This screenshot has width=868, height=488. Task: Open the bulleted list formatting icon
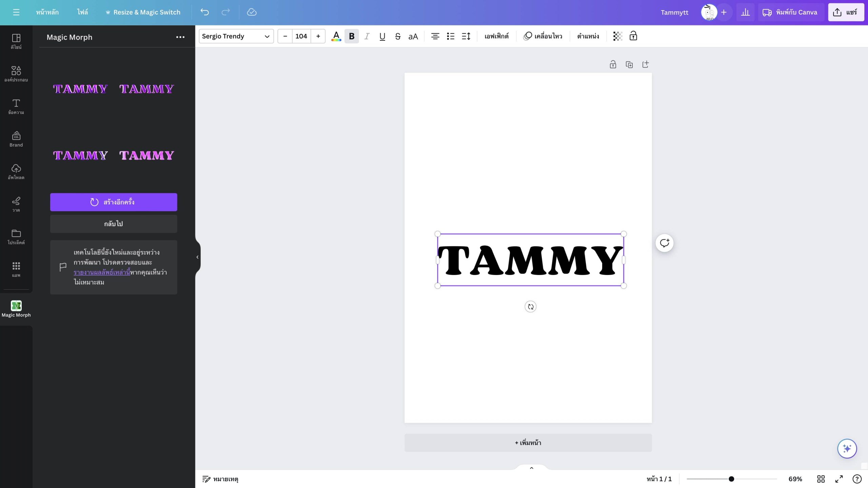click(450, 36)
